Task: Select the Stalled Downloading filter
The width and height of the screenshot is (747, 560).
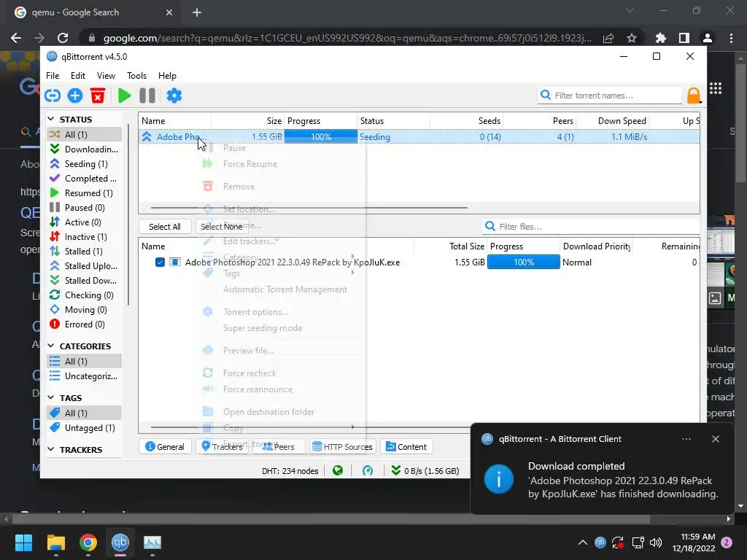Action: pyautogui.click(x=85, y=281)
